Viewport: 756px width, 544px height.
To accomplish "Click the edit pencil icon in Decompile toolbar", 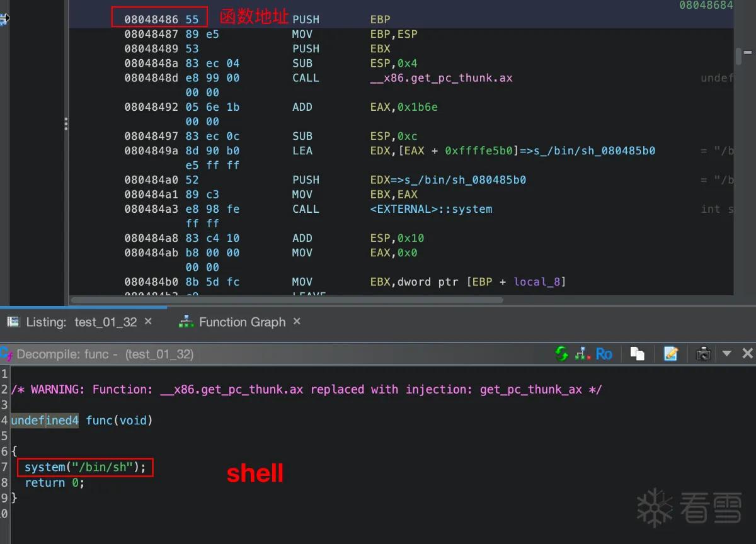I will 671,354.
